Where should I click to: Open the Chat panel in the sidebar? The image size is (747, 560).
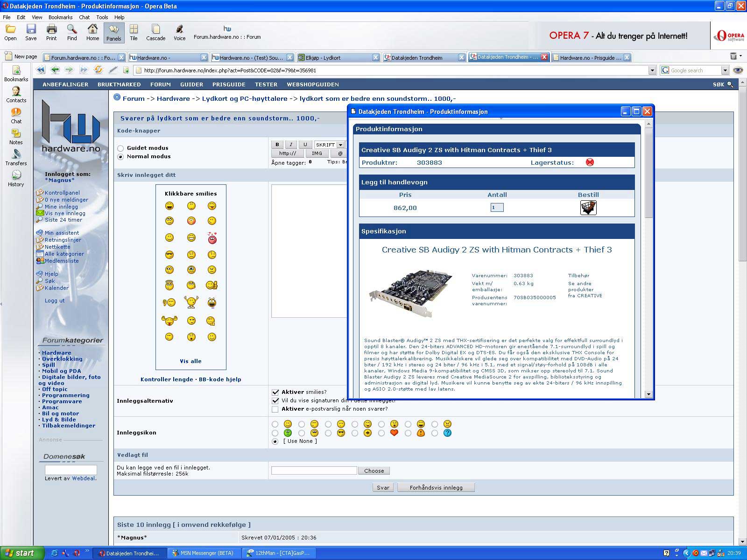click(x=16, y=115)
